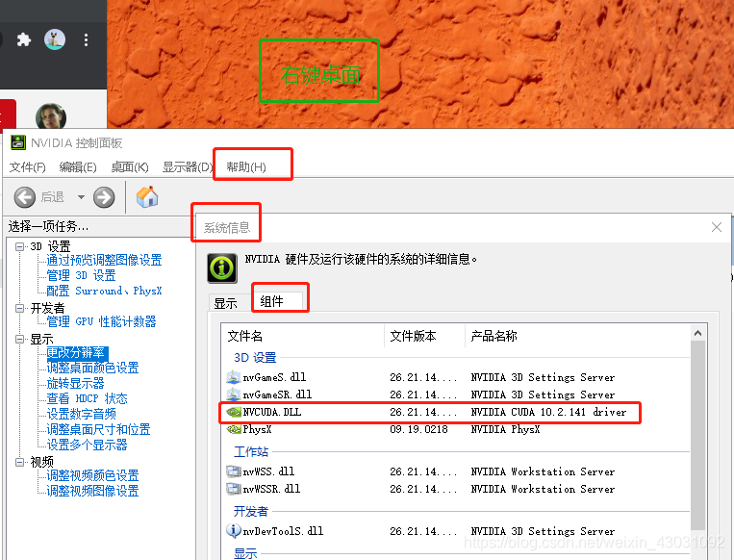This screenshot has width=734, height=560.
Task: Select PhysX version 09.19.0218 cell
Action: tap(418, 429)
